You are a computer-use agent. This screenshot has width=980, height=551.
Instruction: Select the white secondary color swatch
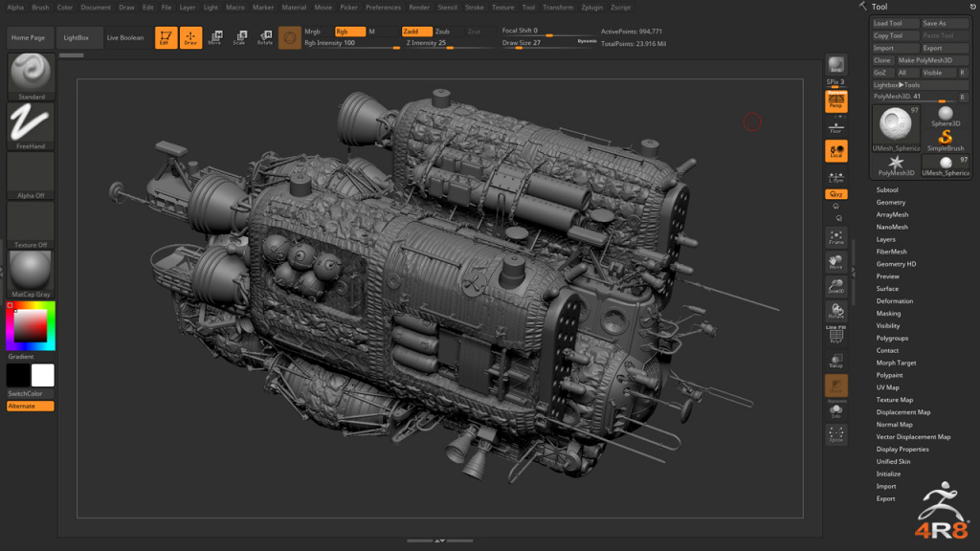pos(42,375)
